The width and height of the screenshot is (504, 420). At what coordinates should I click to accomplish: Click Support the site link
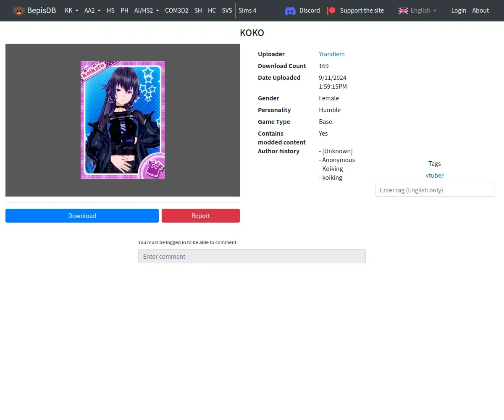point(362,10)
